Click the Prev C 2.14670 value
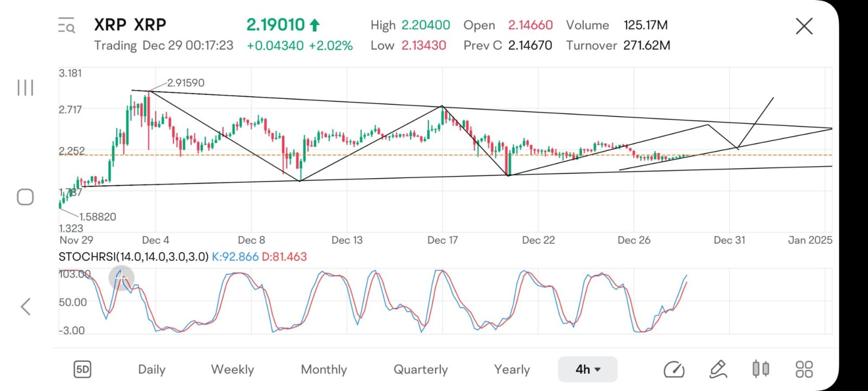The width and height of the screenshot is (868, 391). [x=530, y=46]
